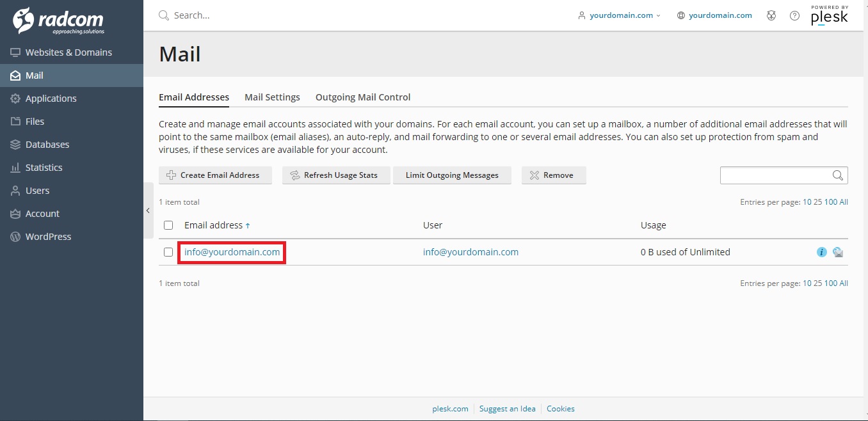Viewport: 868px width, 421px height.
Task: Check the box beside info@yourdomain.com
Action: pos(168,252)
